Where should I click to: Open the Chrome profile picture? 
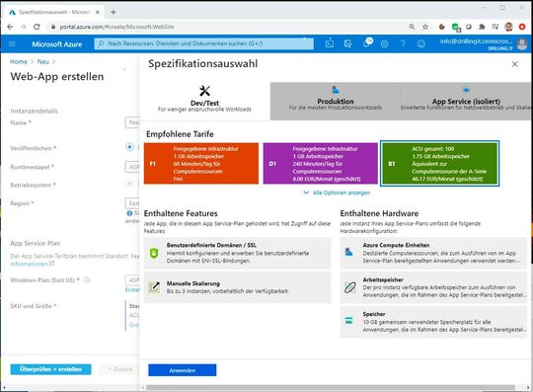pyautogui.click(x=508, y=27)
